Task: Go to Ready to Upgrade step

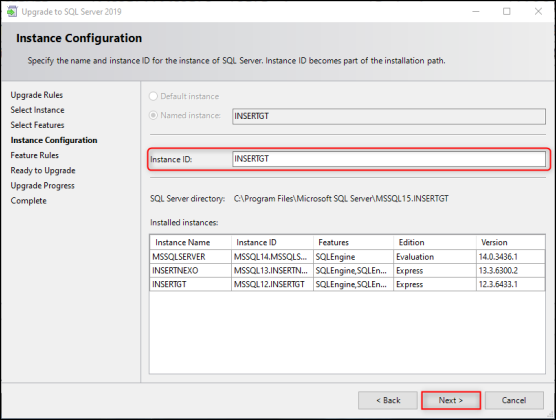Action: (x=43, y=171)
